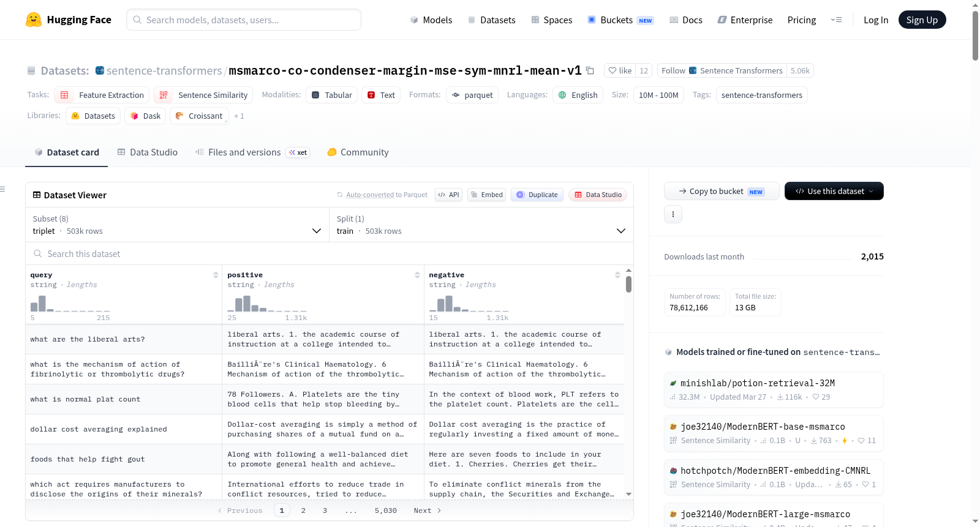
Task: Open the navigation overflow menu icon
Action: tap(836, 20)
